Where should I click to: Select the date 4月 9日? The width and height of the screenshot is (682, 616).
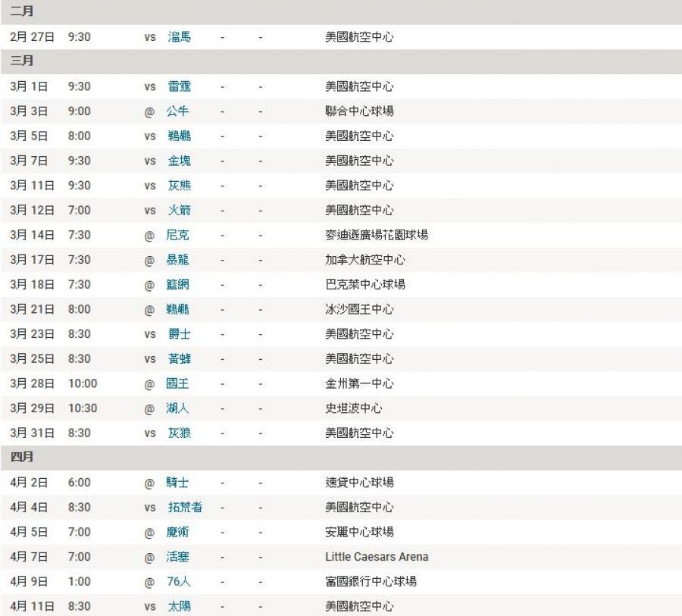pyautogui.click(x=29, y=582)
